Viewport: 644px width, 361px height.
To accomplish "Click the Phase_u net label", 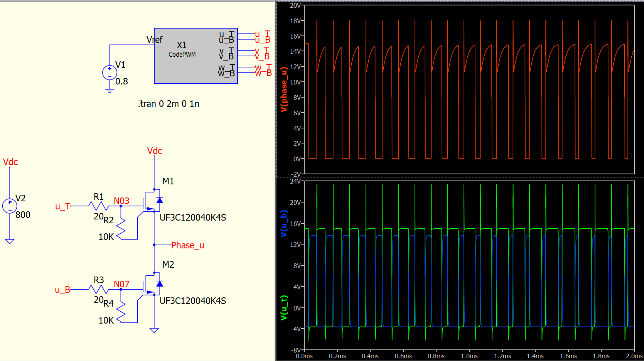I will click(x=187, y=245).
